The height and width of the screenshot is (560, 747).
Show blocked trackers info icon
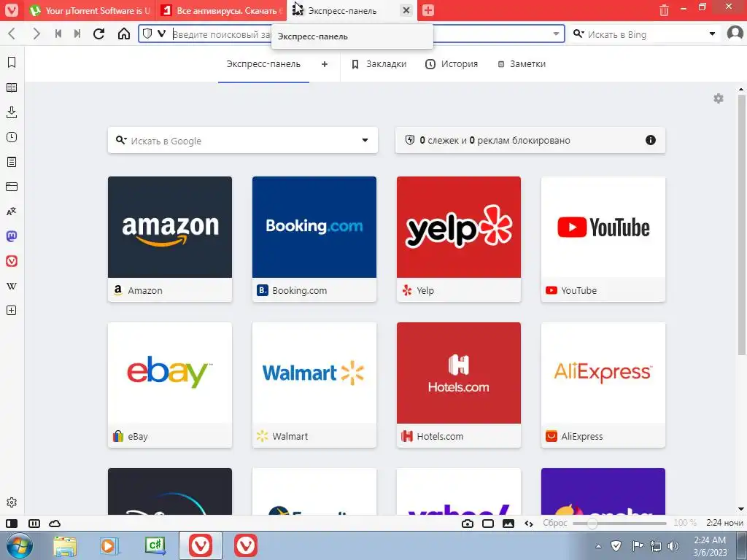point(650,140)
